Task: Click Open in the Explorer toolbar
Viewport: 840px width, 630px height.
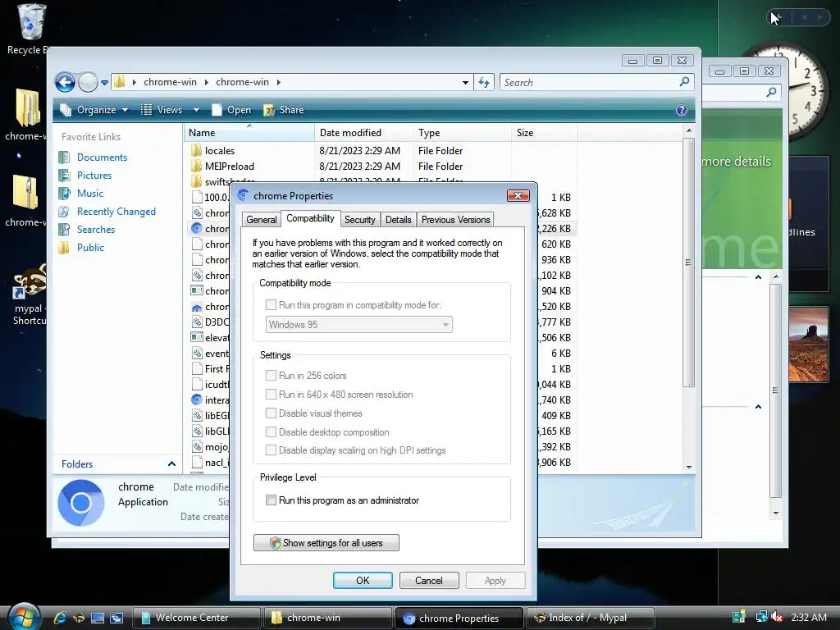Action: (231, 110)
